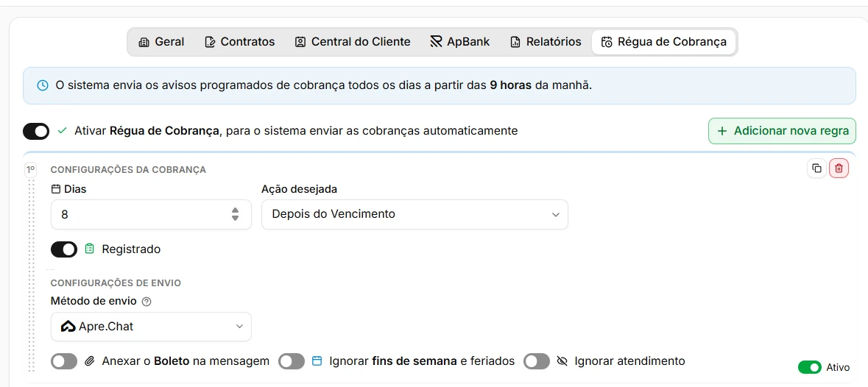
Task: Click the calendar icon next to Dias label
Action: pyautogui.click(x=55, y=189)
